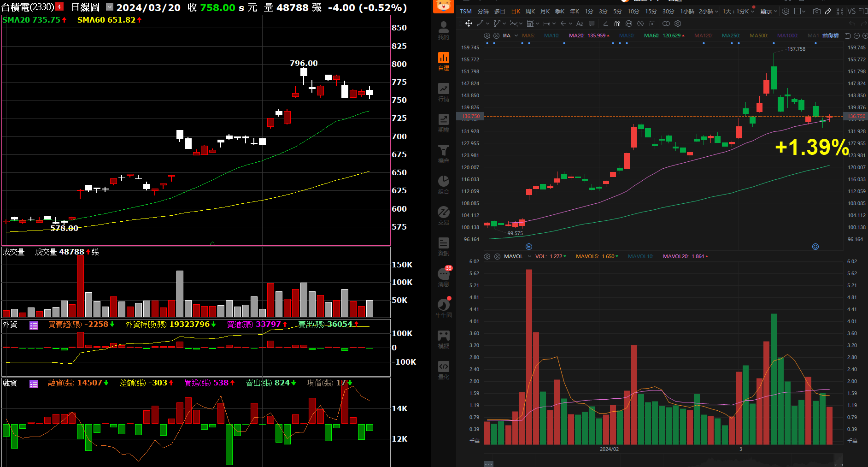Image resolution: width=868 pixels, height=467 pixels.
Task: Open the 量化 quant sidebar icon
Action: click(443, 370)
